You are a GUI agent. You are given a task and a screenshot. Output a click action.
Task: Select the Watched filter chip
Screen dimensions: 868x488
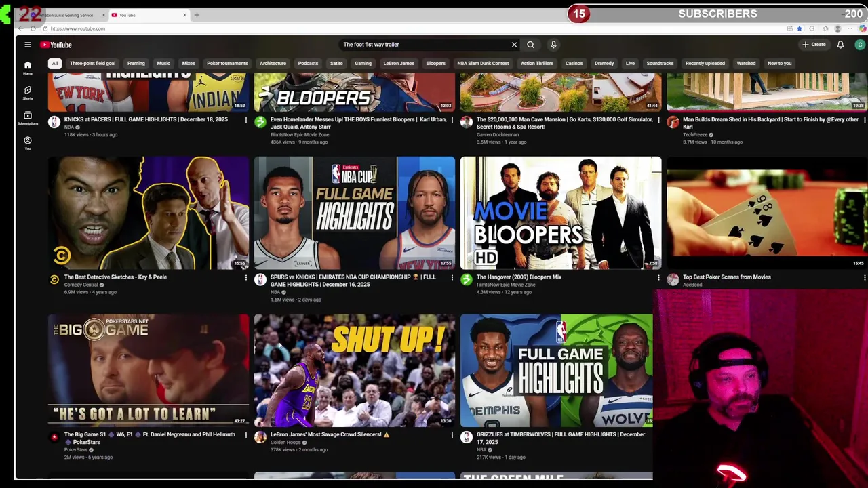(746, 64)
